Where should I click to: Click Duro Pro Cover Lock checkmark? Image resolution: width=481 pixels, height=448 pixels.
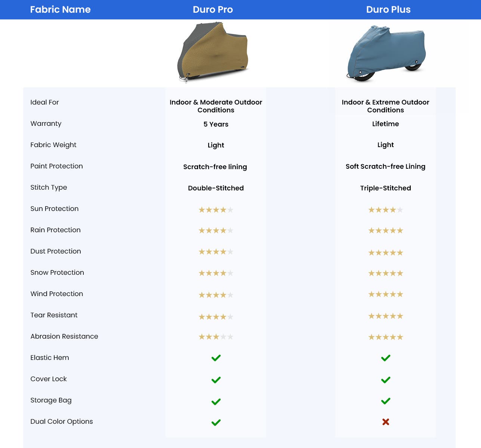tap(216, 380)
